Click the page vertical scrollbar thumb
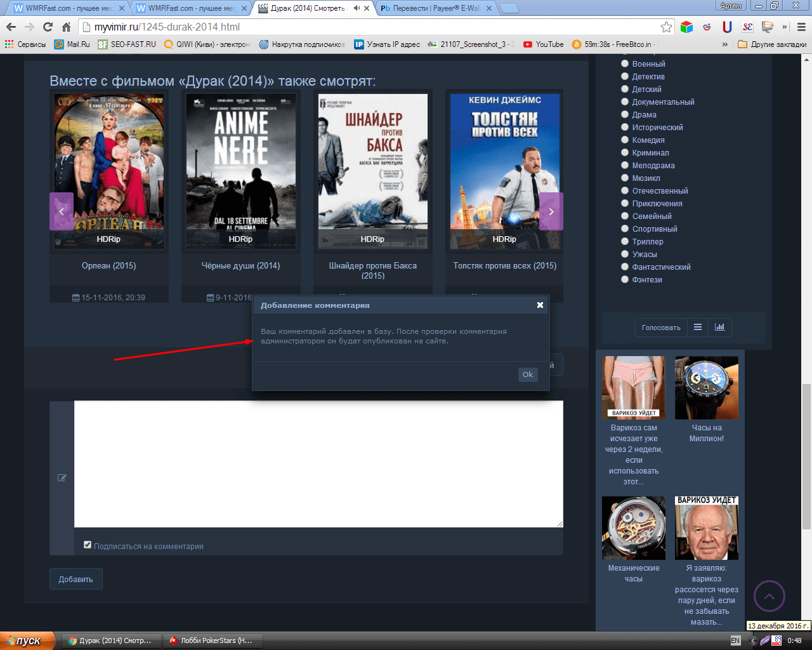Image resolution: width=812 pixels, height=650 pixels. 806,456
